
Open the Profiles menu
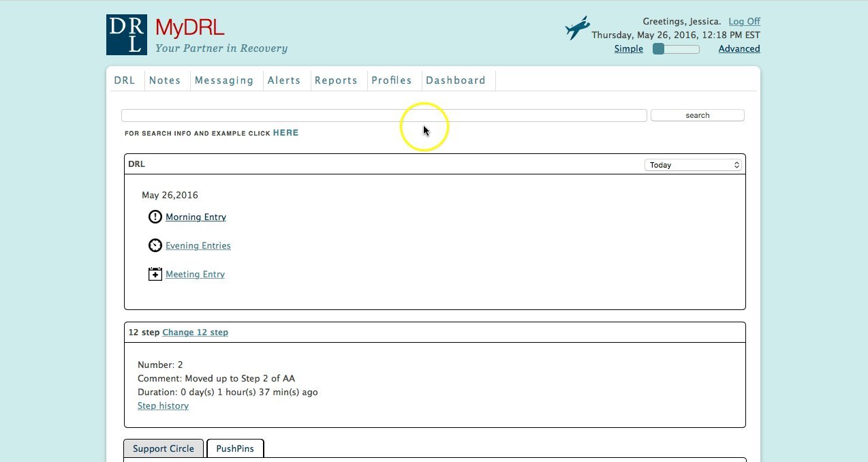point(392,80)
